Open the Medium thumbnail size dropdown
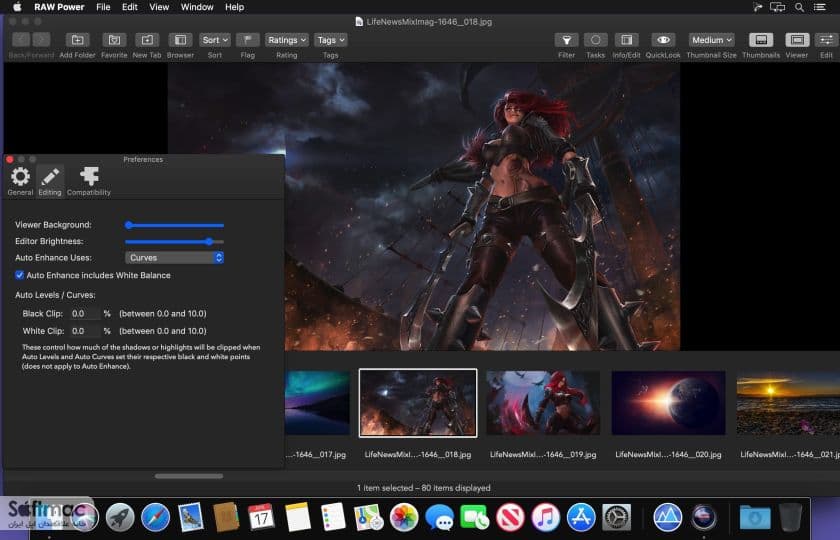 pos(711,40)
